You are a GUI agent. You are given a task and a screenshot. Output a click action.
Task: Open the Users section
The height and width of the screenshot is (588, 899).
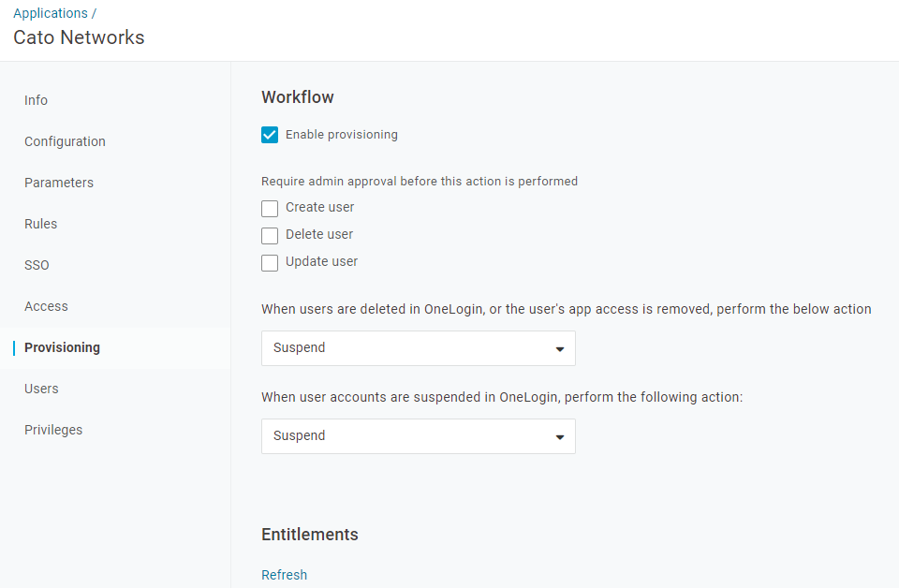click(39, 389)
